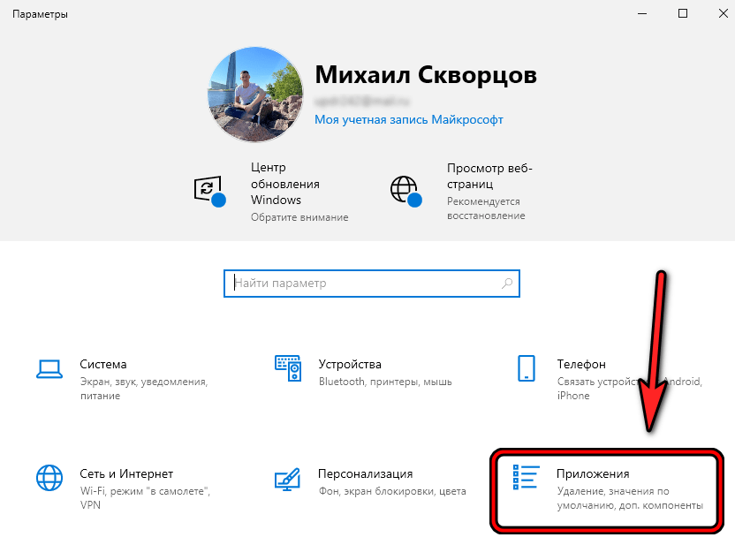Click the search magnifier icon

pyautogui.click(x=506, y=284)
